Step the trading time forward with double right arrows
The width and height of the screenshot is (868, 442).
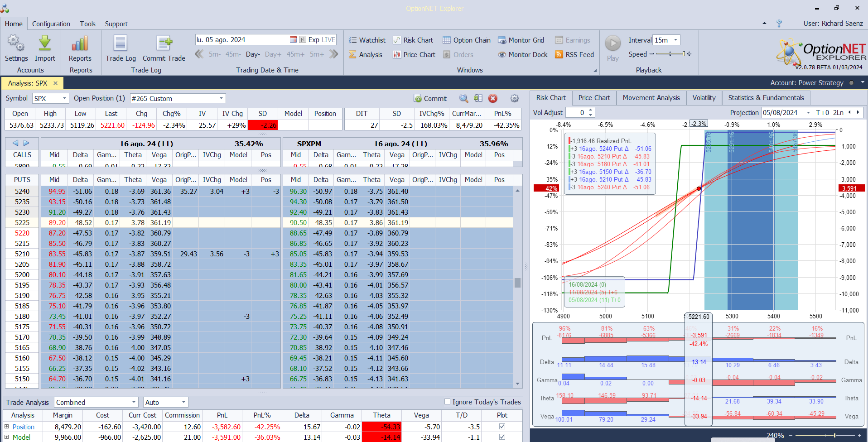point(334,54)
